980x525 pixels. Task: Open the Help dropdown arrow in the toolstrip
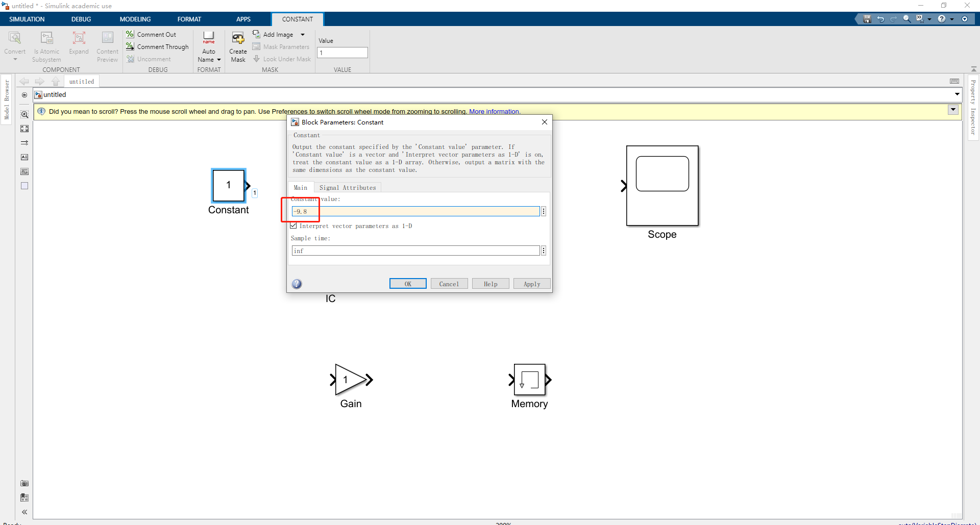point(952,19)
